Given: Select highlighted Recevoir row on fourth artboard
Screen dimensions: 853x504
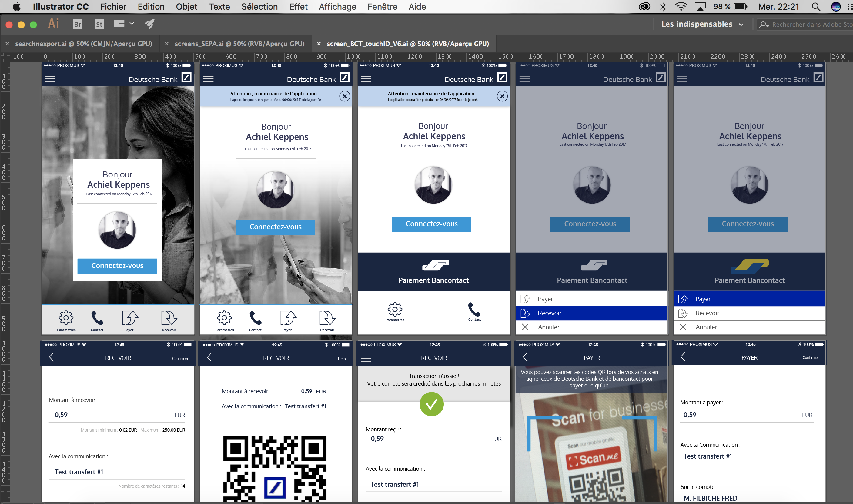Looking at the screenshot, I should [592, 313].
